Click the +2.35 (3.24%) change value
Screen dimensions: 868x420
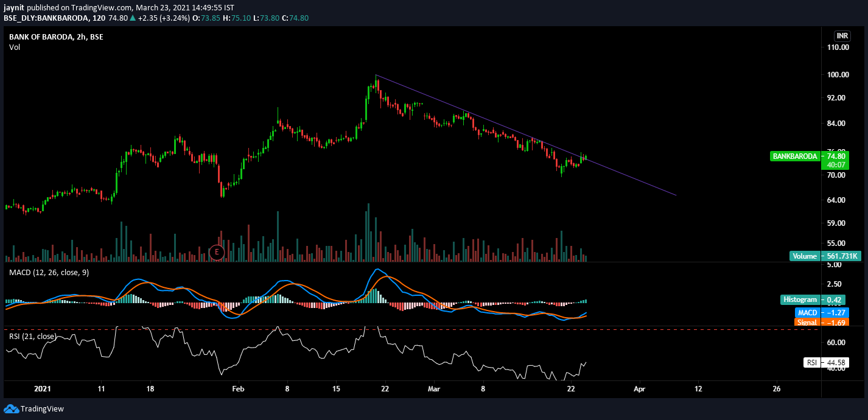point(164,18)
